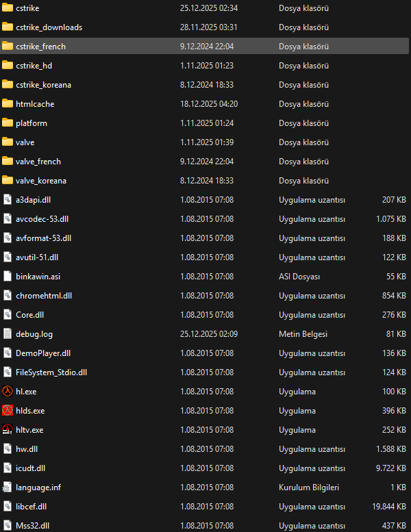
Task: Click the 1.588 KB size of hw.dll
Action: (x=391, y=449)
